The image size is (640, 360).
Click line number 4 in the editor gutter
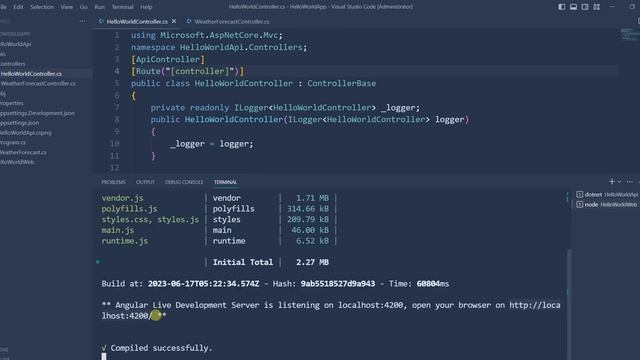(117, 71)
